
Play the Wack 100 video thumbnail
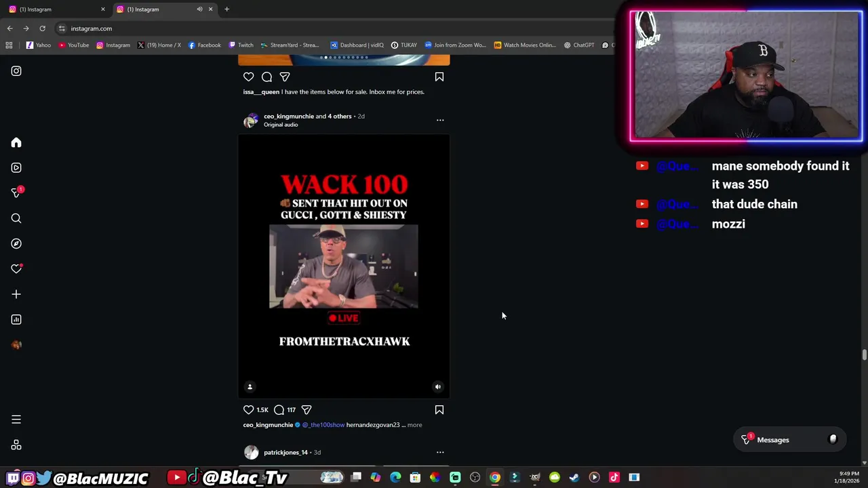point(344,266)
